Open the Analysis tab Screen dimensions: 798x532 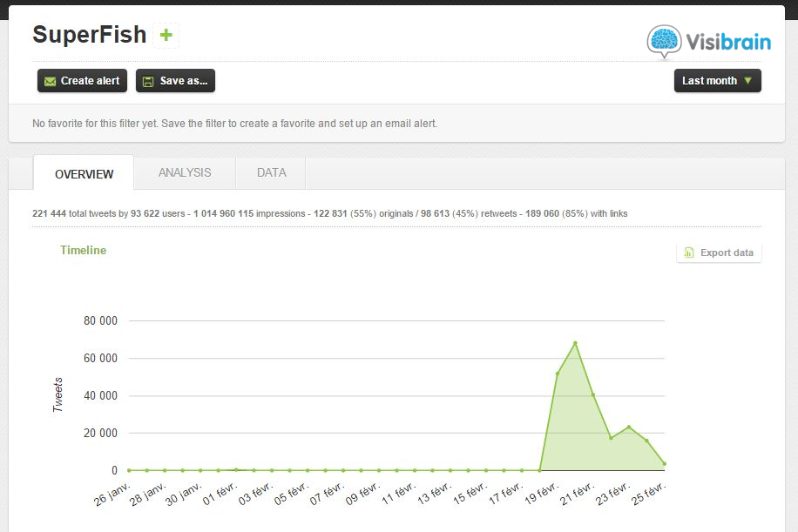click(x=185, y=173)
